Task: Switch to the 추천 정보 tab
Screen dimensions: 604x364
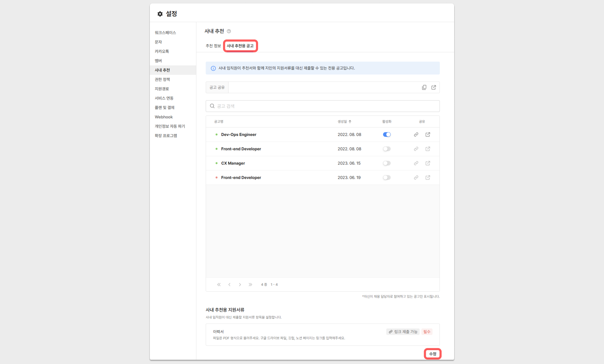Action: point(213,46)
